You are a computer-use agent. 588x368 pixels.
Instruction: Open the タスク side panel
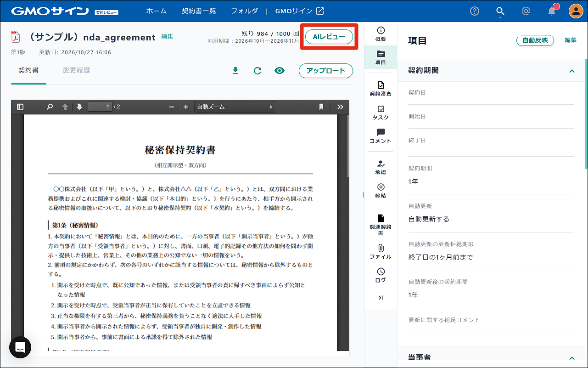[381, 113]
